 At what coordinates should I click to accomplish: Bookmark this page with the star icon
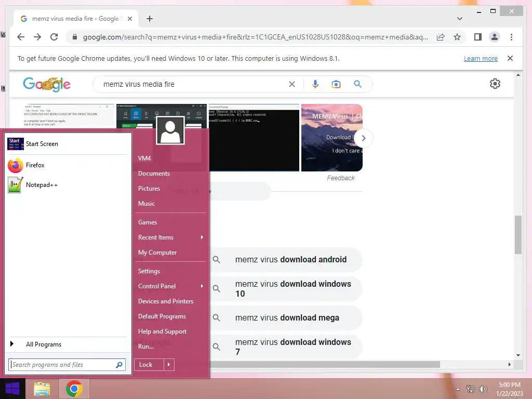(x=457, y=37)
